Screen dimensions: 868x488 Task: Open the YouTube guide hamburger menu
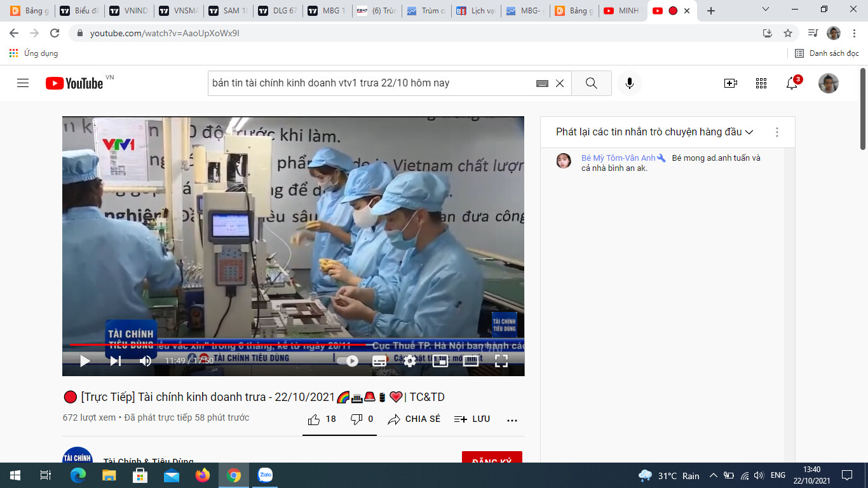point(23,83)
